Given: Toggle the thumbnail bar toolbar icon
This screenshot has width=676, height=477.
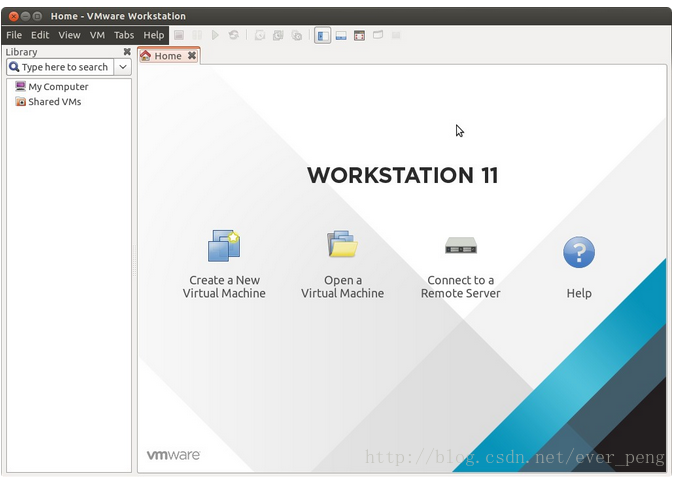Looking at the screenshot, I should pos(341,35).
